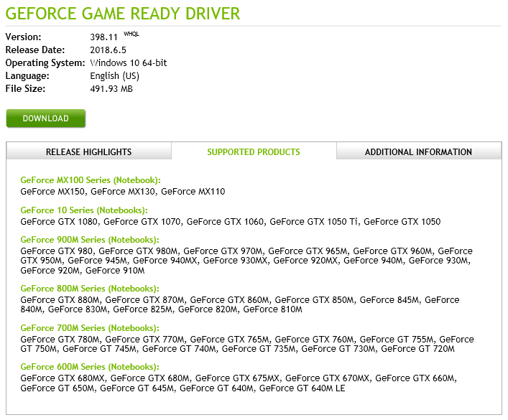Viewport: 508px width, 420px height.
Task: Select the Supported Products tab
Action: coord(254,151)
